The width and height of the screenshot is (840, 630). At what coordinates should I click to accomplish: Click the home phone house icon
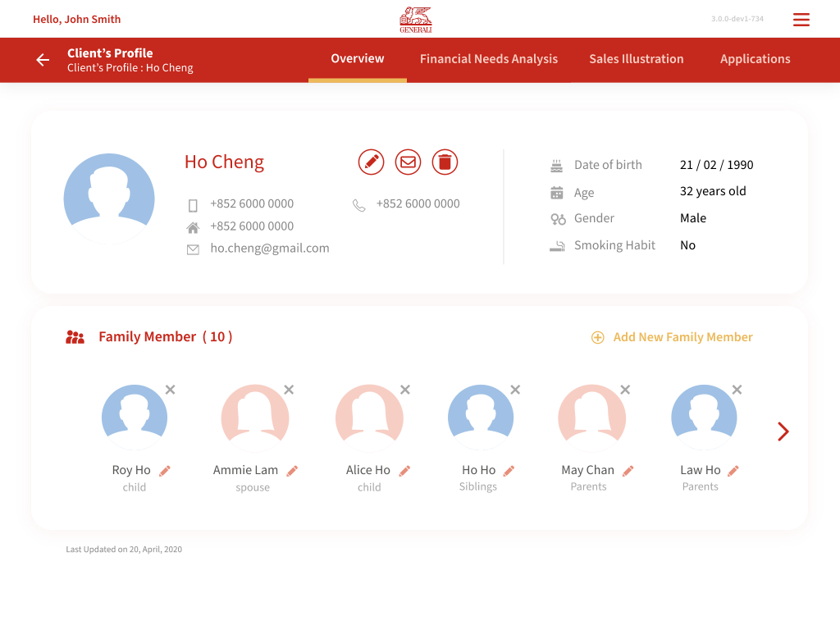tap(193, 228)
